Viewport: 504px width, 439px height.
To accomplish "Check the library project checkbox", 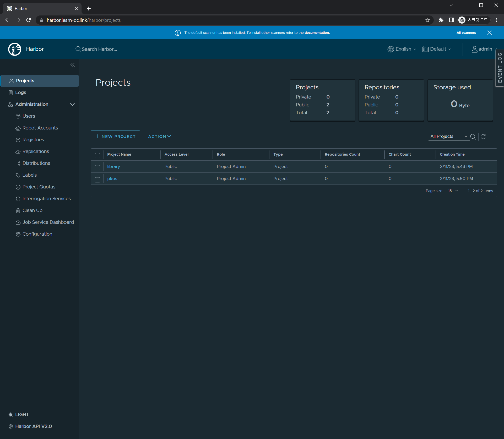I will click(97, 168).
